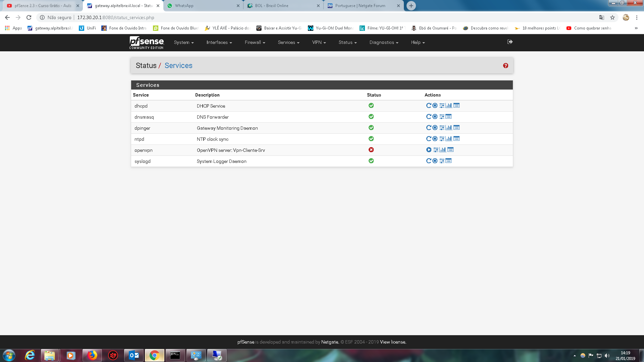Open dpinger related settings icon

tap(442, 128)
